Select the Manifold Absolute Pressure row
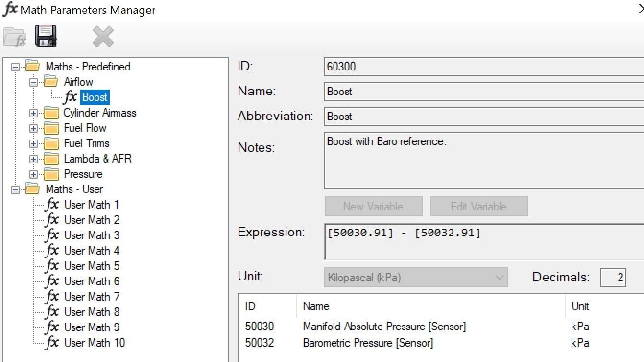This screenshot has height=362, width=644. pyautogui.click(x=384, y=327)
